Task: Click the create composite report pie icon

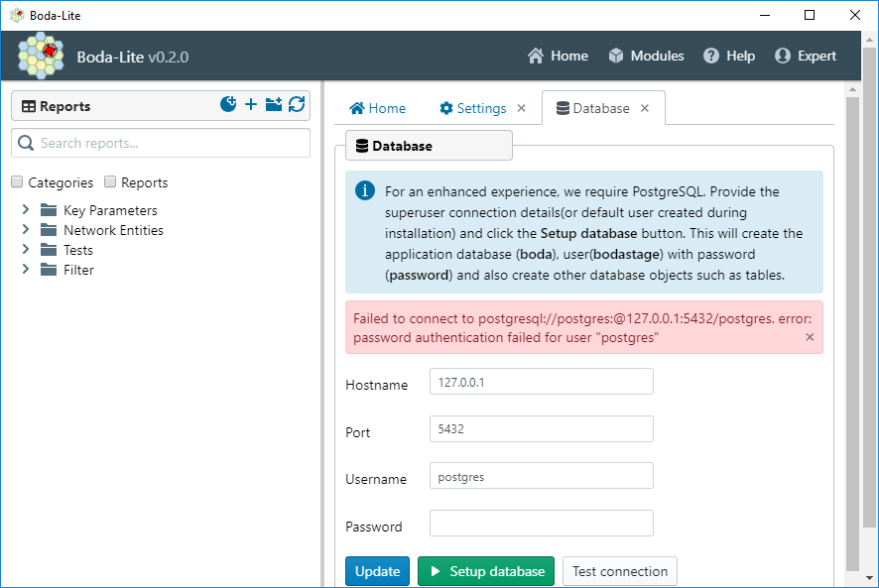Action: pos(228,104)
